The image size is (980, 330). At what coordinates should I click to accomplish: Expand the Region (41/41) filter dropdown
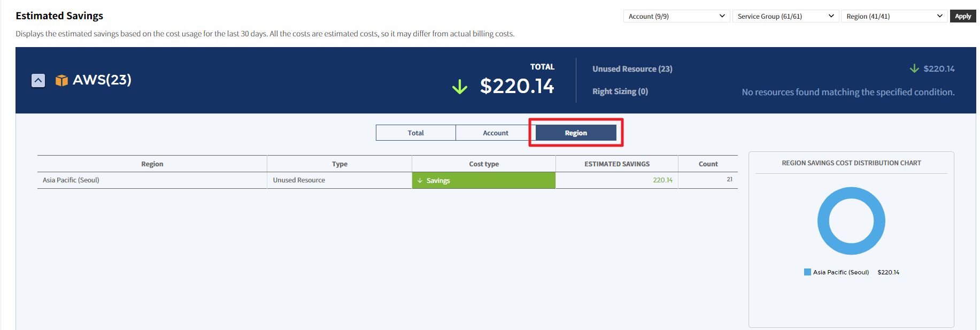coord(894,16)
